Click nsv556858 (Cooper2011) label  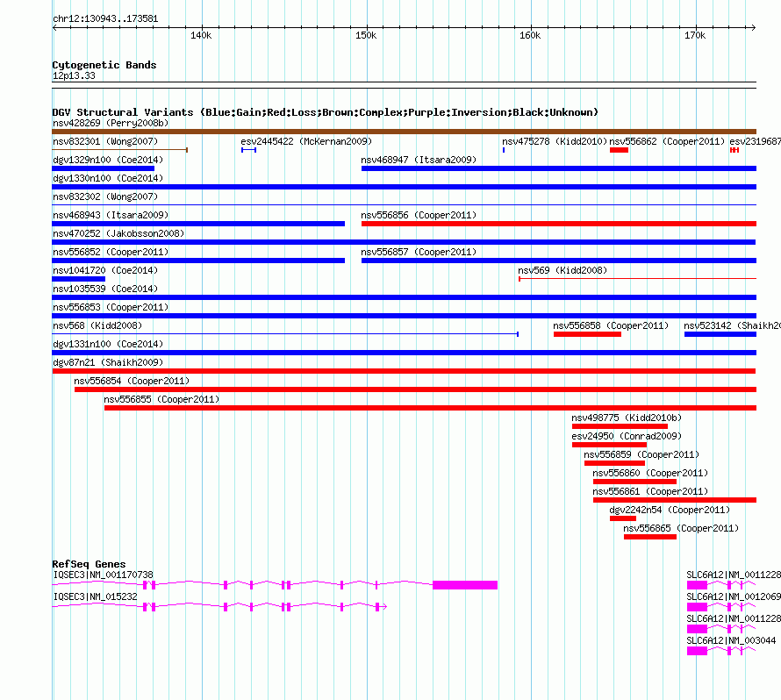(x=611, y=325)
